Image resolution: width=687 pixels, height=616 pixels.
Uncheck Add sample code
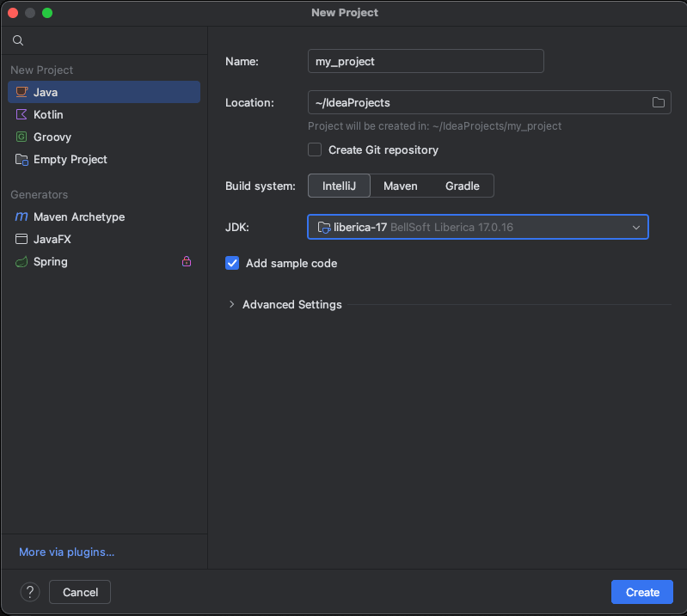tap(232, 263)
